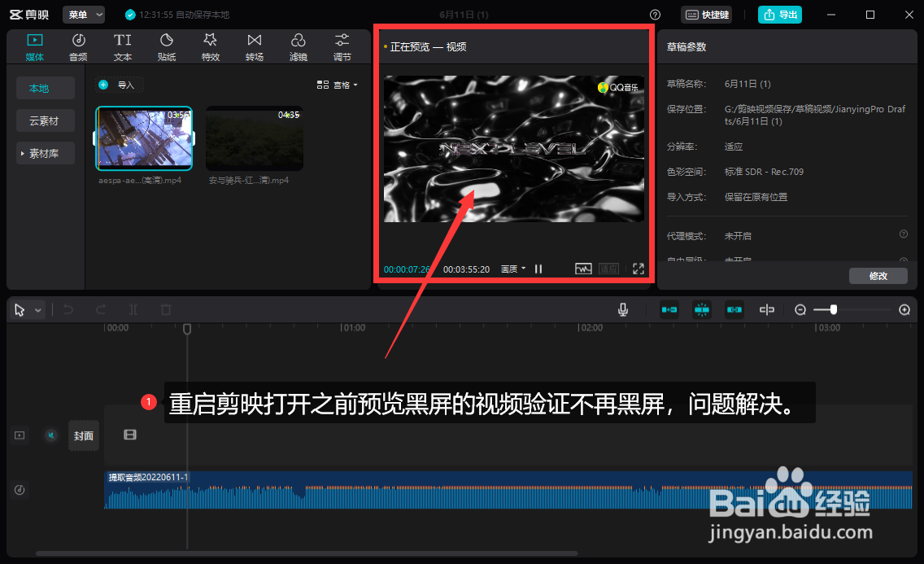Click the 标准 SDR - Rec.709 value

pos(764,172)
